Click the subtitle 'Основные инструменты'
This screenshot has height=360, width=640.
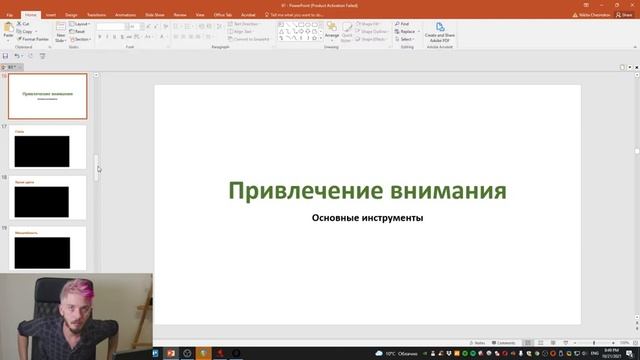click(x=367, y=218)
